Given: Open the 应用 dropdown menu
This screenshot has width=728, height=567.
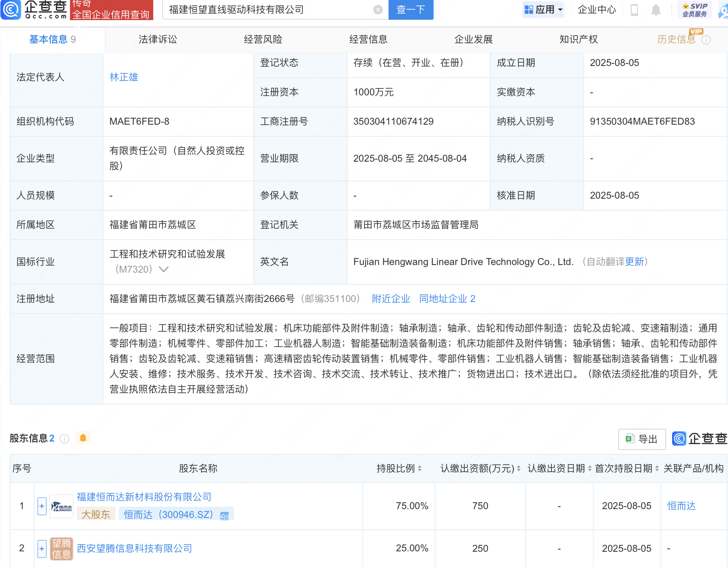Looking at the screenshot, I should (x=543, y=10).
